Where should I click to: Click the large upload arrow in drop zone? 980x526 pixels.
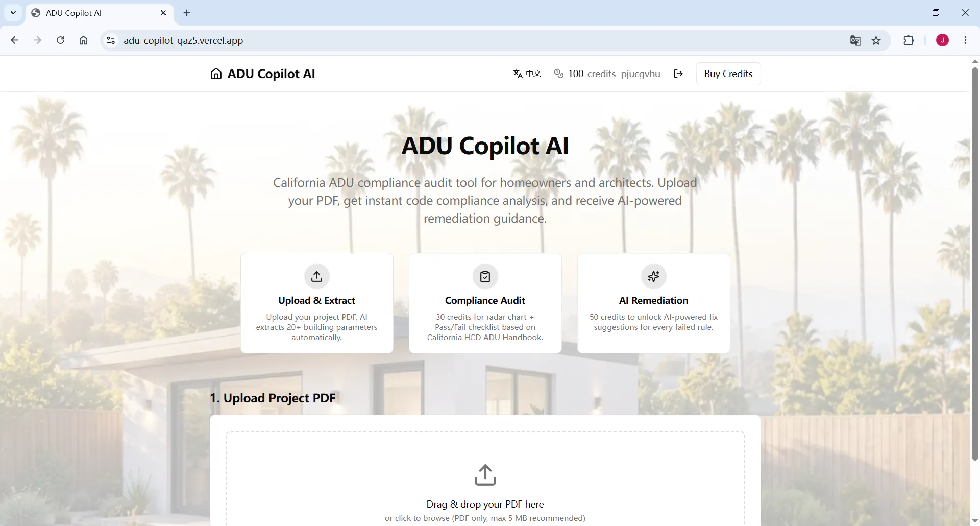pyautogui.click(x=485, y=475)
